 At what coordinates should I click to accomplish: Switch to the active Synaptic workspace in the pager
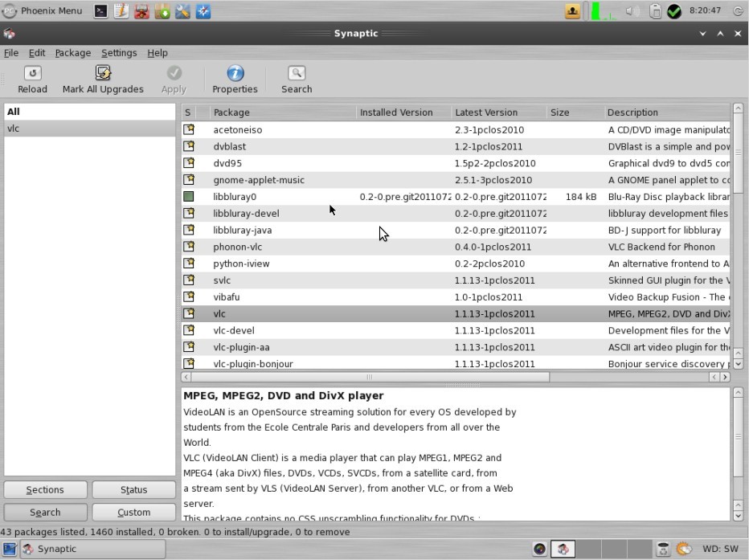tap(563, 549)
